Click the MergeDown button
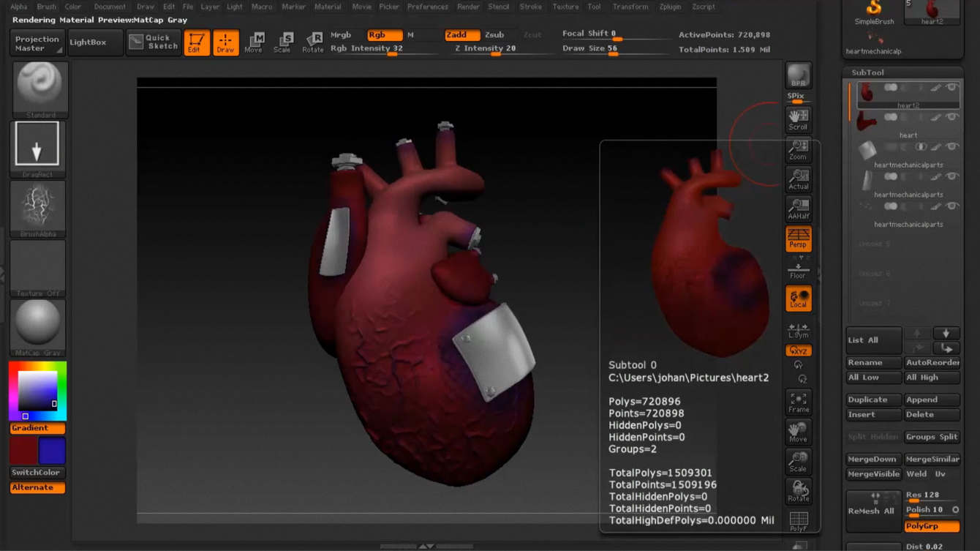Image resolution: width=980 pixels, height=551 pixels. click(872, 459)
